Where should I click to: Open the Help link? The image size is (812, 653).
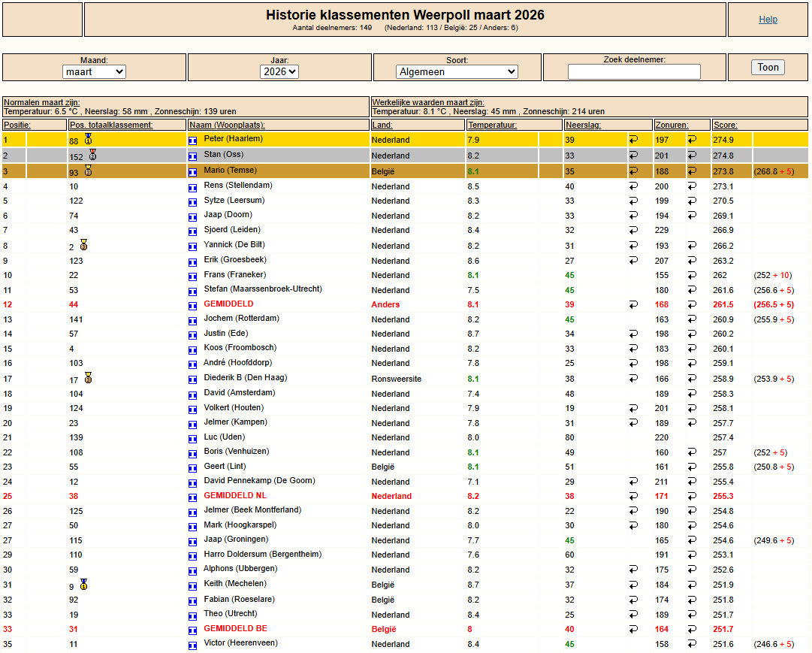[768, 20]
